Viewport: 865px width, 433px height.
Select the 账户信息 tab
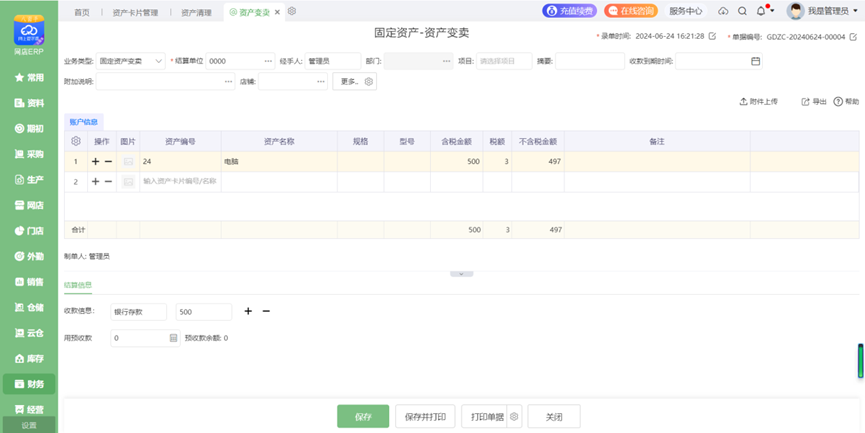tap(84, 122)
